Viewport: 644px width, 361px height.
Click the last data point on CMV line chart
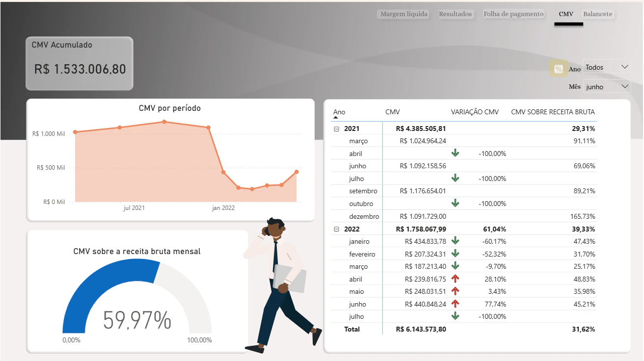[x=296, y=172]
